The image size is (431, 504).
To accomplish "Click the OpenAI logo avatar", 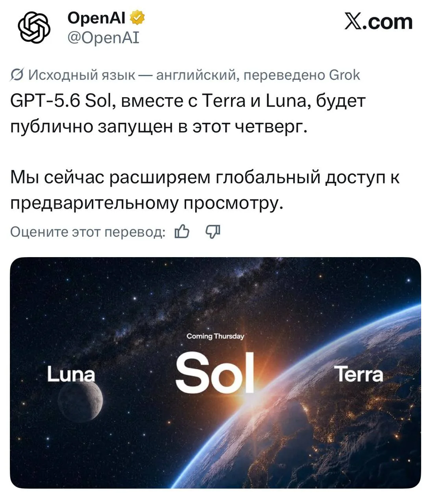I will pyautogui.click(x=35, y=27).
